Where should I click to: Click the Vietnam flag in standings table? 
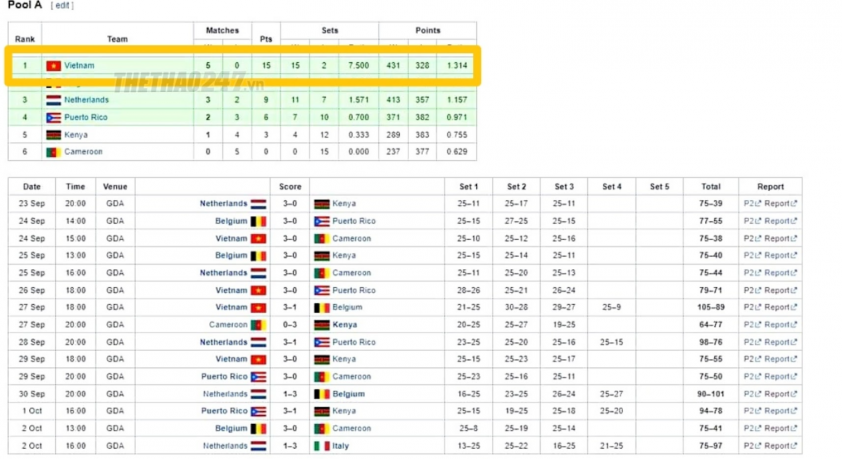click(x=53, y=65)
